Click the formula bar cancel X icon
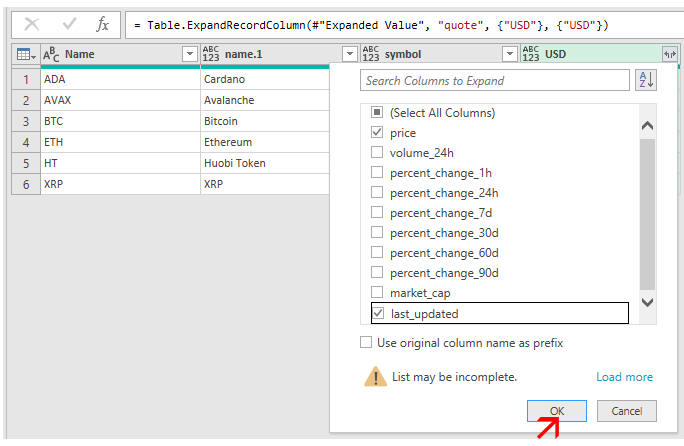 31,24
